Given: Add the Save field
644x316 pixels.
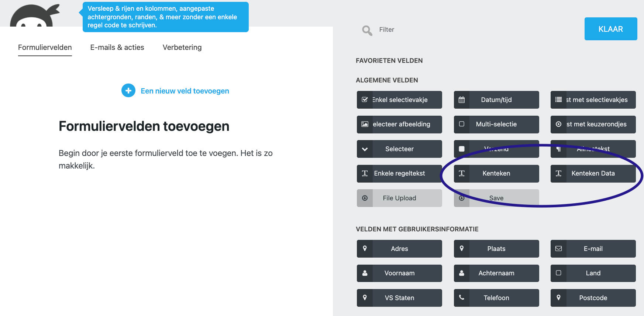Looking at the screenshot, I should (x=496, y=198).
